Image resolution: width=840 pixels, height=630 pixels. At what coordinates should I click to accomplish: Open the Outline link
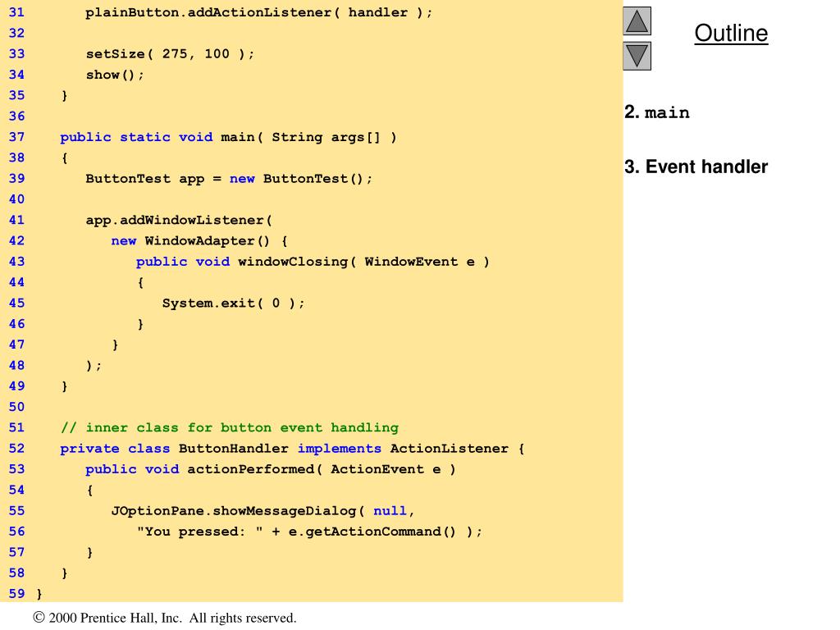[731, 33]
